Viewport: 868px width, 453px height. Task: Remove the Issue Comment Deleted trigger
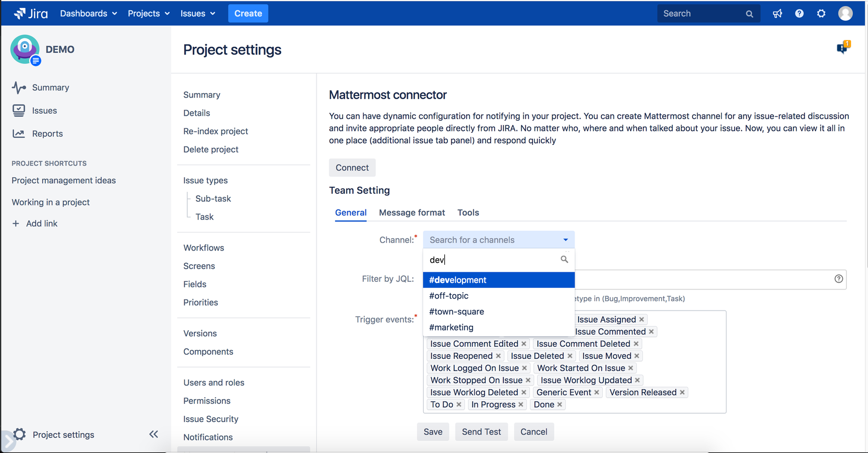(636, 344)
